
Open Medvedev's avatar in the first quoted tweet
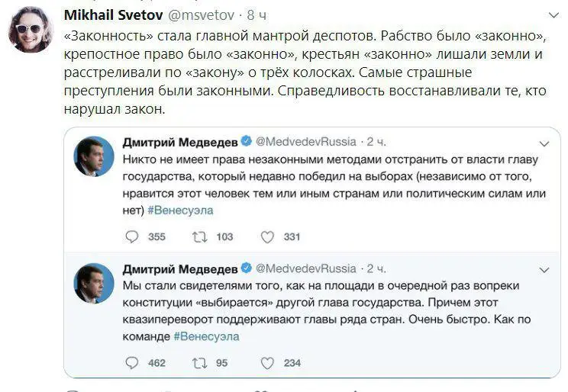pyautogui.click(x=94, y=156)
